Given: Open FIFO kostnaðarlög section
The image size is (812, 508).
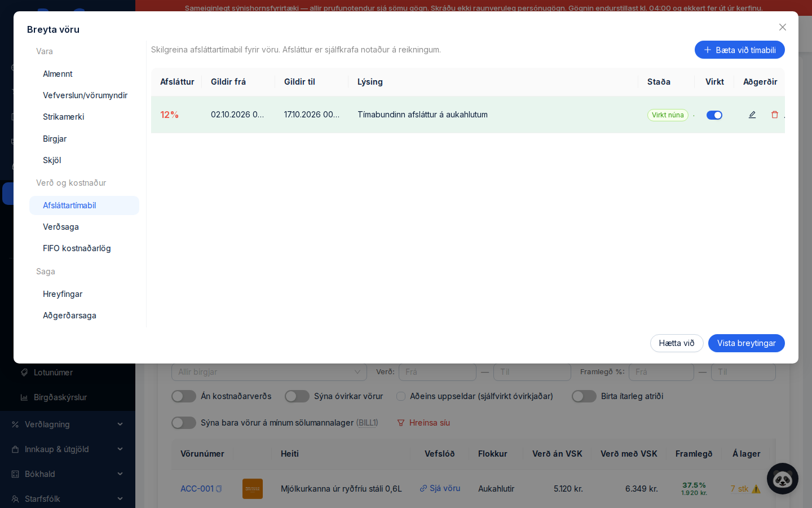Looking at the screenshot, I should [x=84, y=248].
